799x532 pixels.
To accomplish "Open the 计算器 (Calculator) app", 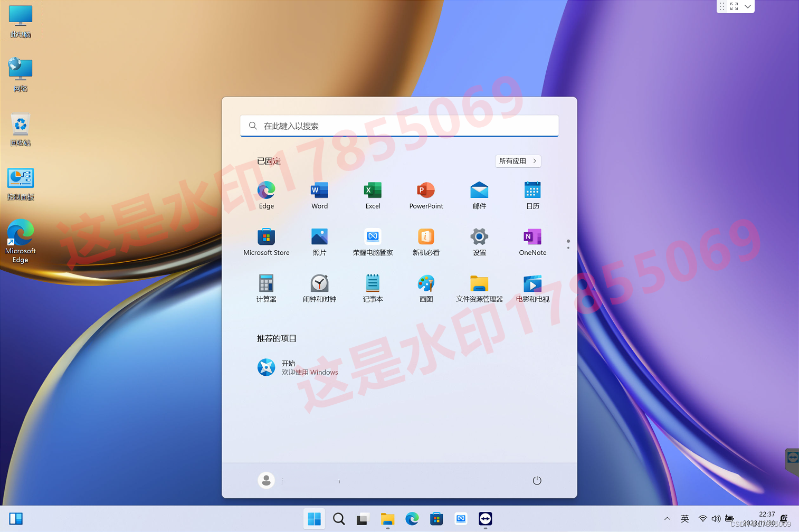I will coord(266,288).
